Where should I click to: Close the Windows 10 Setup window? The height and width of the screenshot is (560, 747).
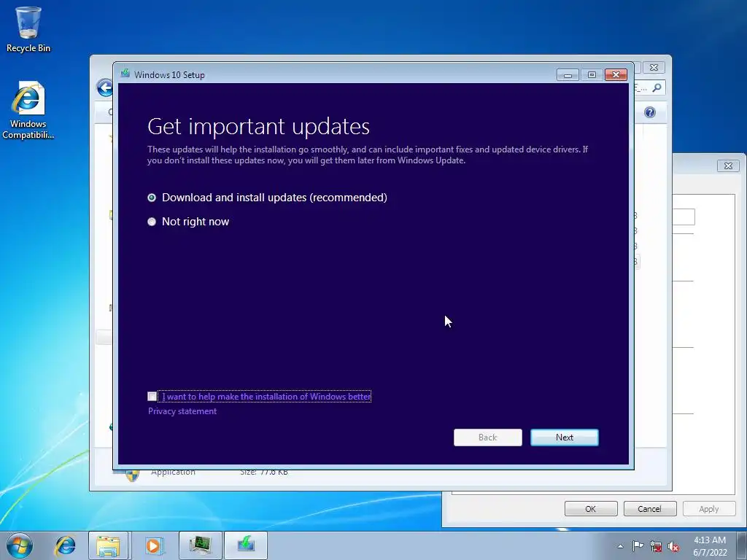pyautogui.click(x=616, y=75)
